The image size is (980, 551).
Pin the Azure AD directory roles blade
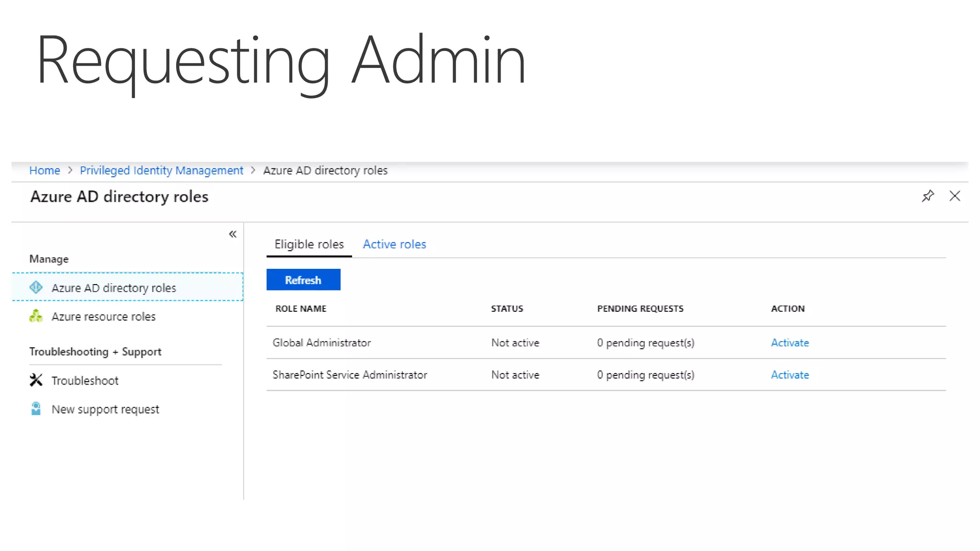click(927, 196)
